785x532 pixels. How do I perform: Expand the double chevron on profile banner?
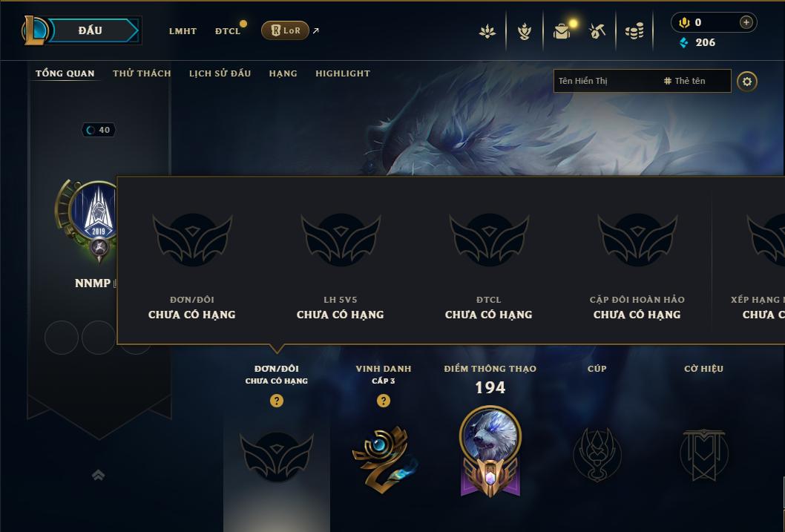point(98,475)
